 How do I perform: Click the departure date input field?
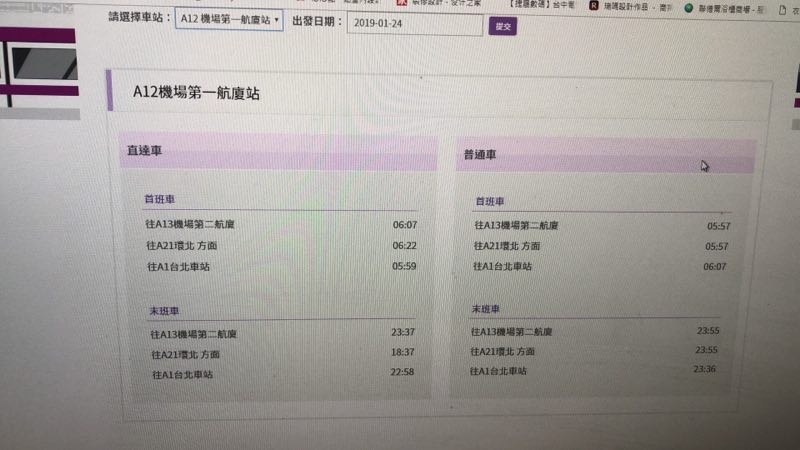click(x=414, y=23)
